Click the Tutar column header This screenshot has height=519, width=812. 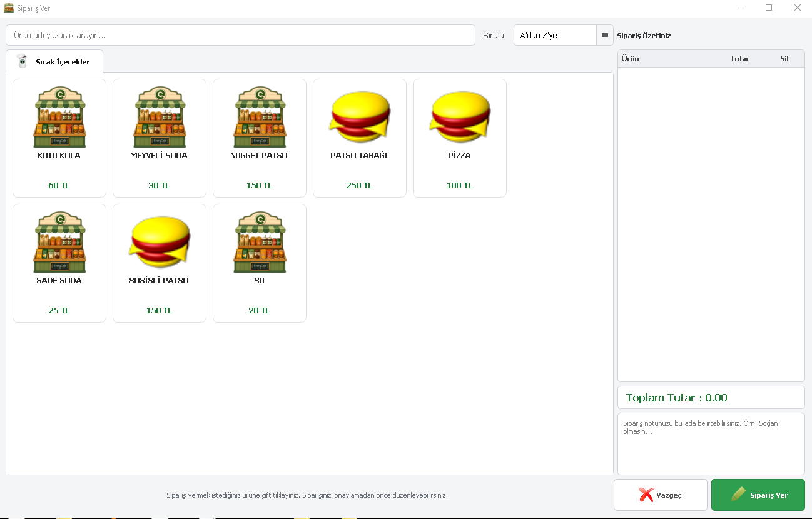pos(739,59)
